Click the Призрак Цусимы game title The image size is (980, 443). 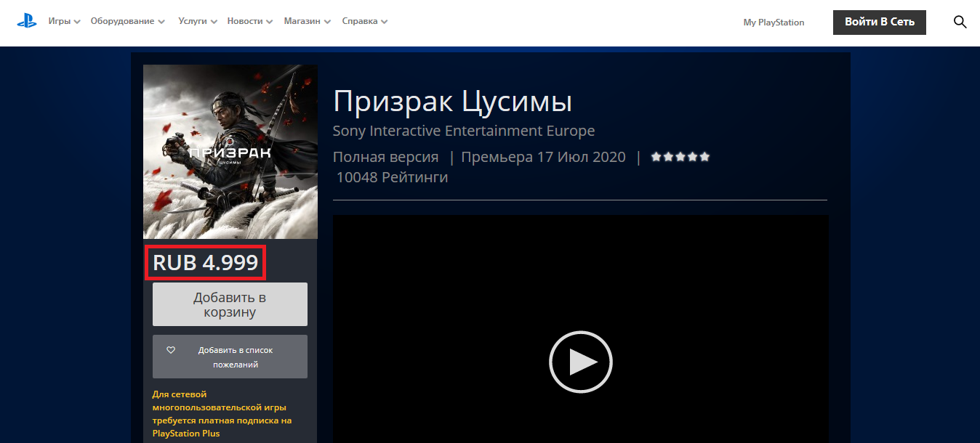pyautogui.click(x=452, y=102)
